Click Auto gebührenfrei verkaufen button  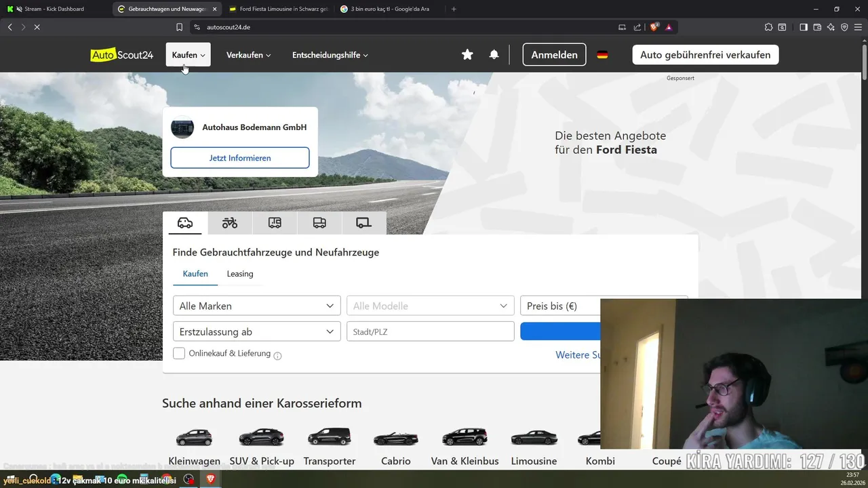705,55
